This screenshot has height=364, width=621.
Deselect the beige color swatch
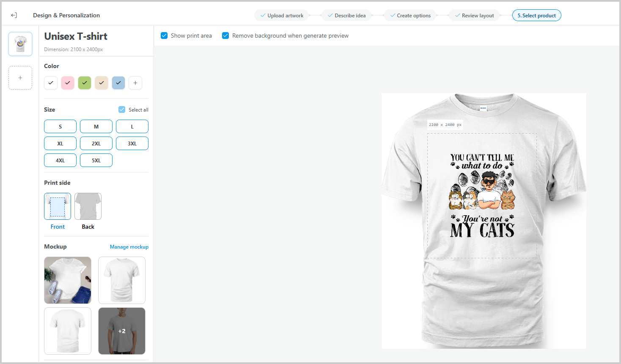[102, 83]
